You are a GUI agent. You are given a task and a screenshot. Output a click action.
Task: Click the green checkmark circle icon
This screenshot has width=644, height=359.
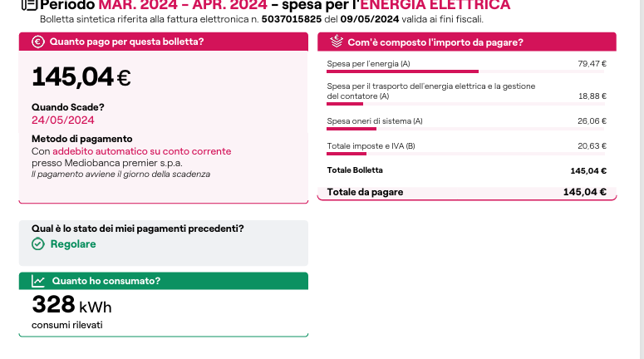pyautogui.click(x=37, y=244)
